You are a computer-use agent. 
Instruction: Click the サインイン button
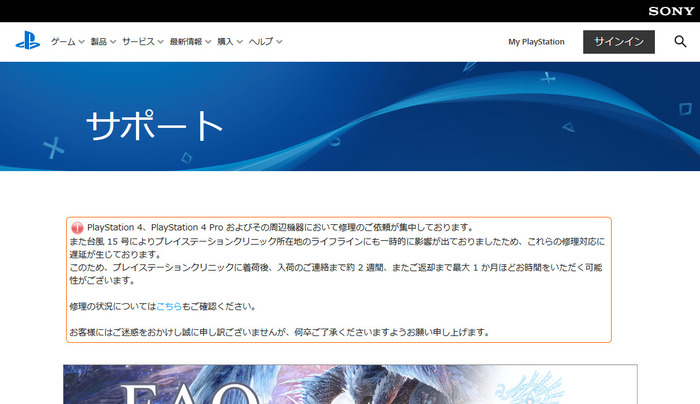pyautogui.click(x=619, y=42)
